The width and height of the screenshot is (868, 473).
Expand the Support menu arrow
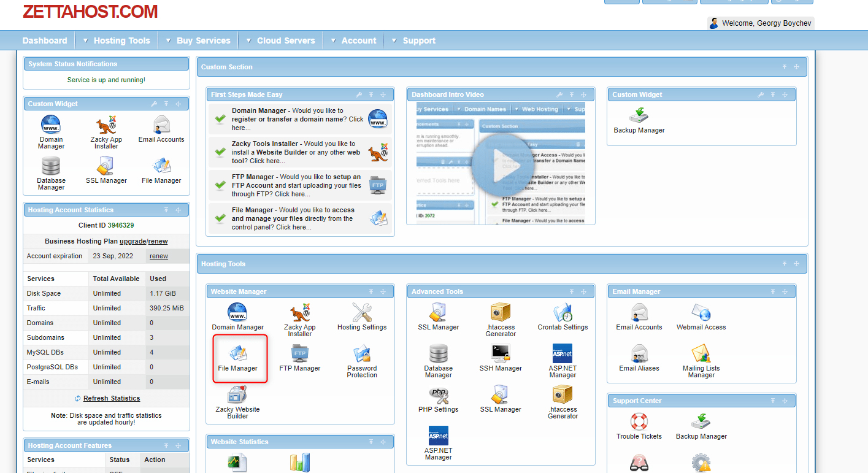coord(394,40)
